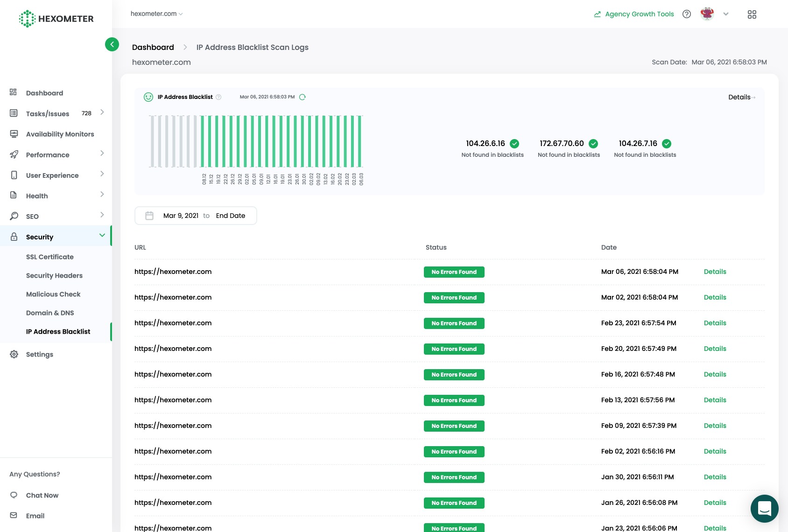Open Details for Feb 23, 2021 scan
Screen dimensions: 788x532
715,323
